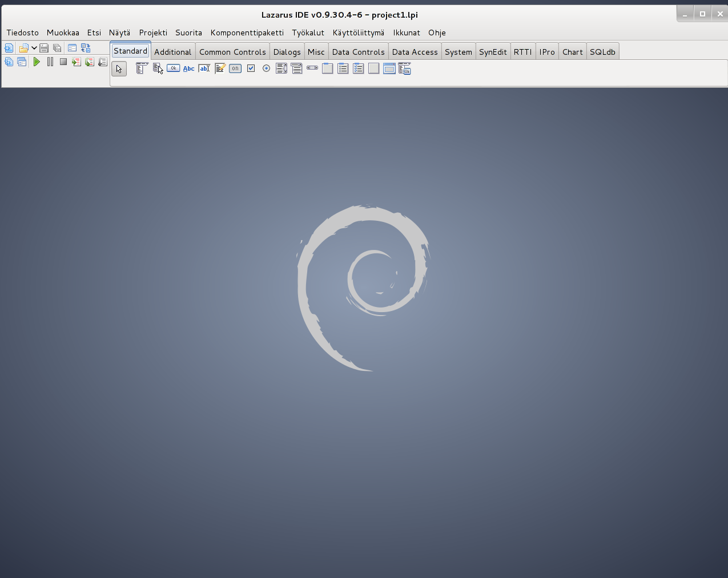
Task: Expand the Open recent files dropdown arrow
Action: coord(34,48)
